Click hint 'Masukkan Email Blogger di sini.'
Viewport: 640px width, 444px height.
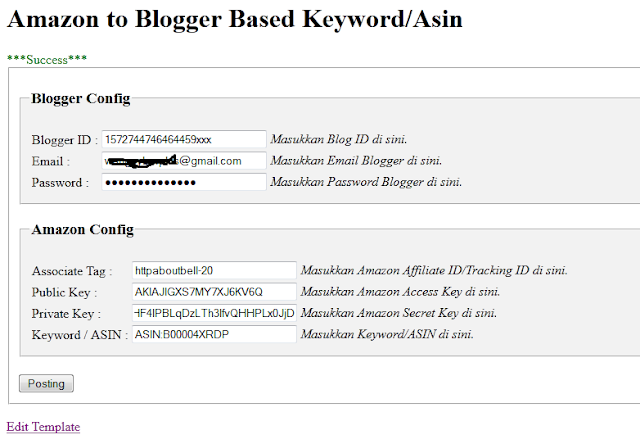point(356,160)
